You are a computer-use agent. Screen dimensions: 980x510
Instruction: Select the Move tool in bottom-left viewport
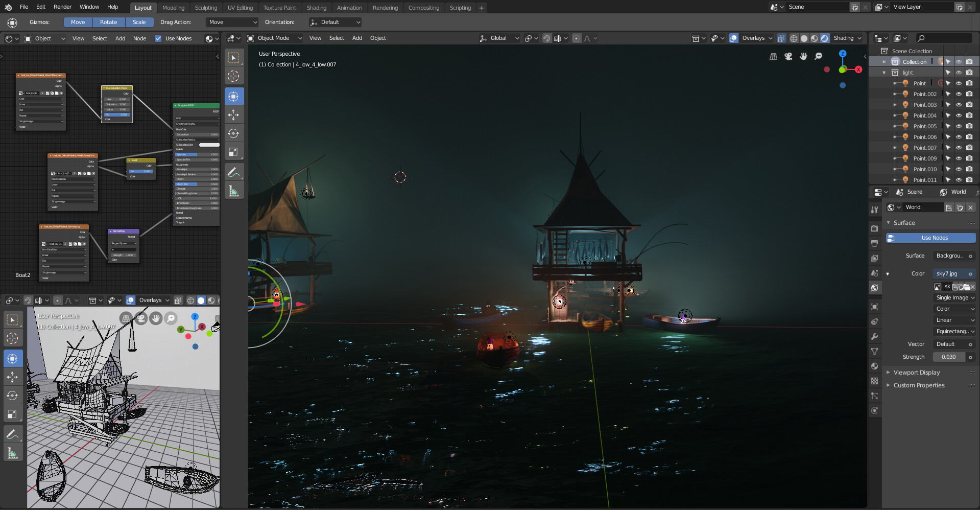[x=13, y=377]
